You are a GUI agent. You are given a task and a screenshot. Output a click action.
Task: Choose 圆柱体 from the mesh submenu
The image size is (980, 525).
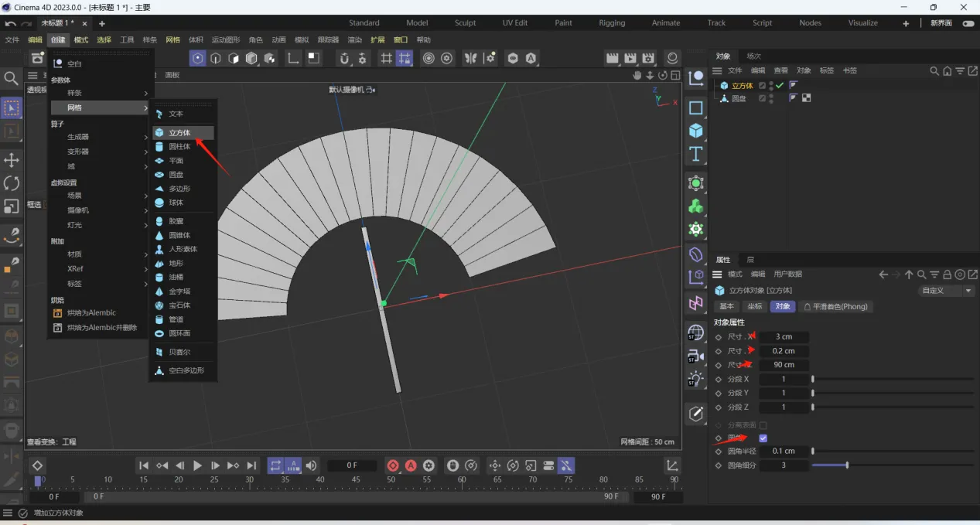pos(179,147)
